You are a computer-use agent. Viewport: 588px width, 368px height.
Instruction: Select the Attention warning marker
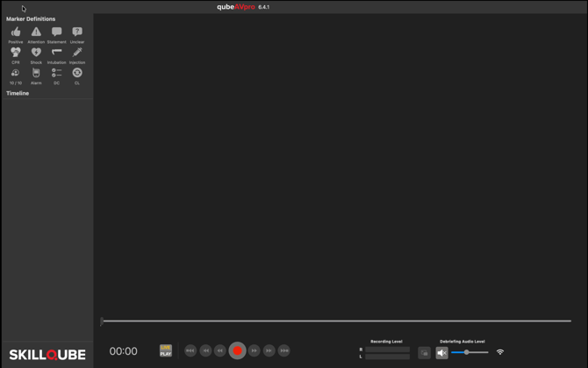tap(36, 32)
